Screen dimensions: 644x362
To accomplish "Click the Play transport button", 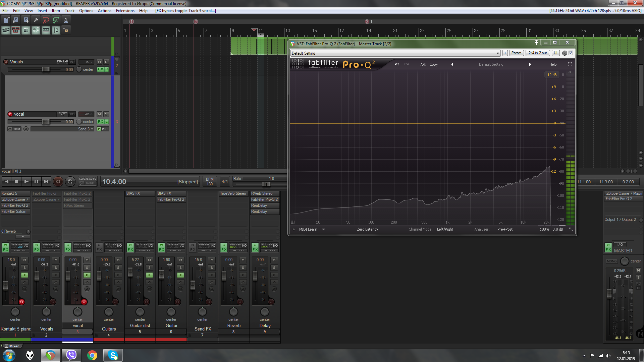I will (x=26, y=182).
